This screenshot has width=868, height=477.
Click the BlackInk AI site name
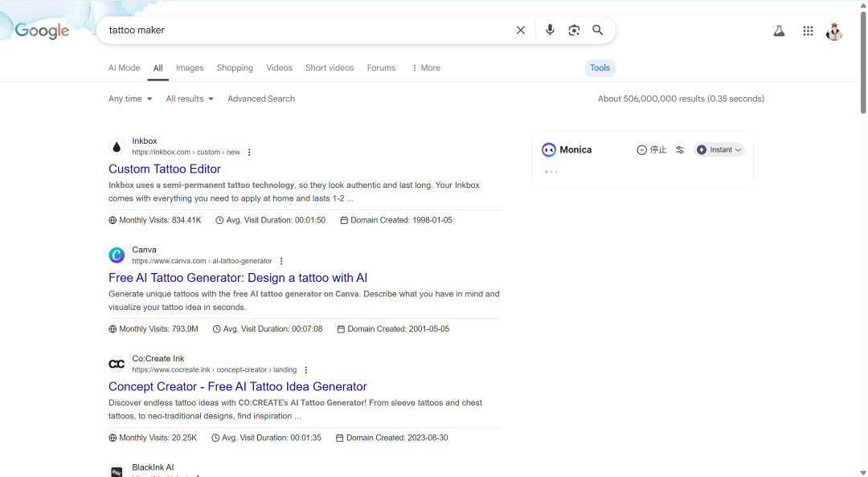(153, 467)
